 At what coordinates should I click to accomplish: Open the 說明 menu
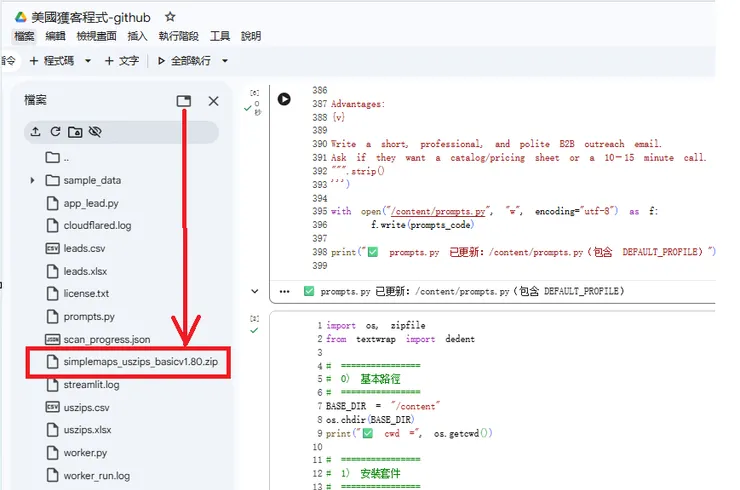pos(251,36)
